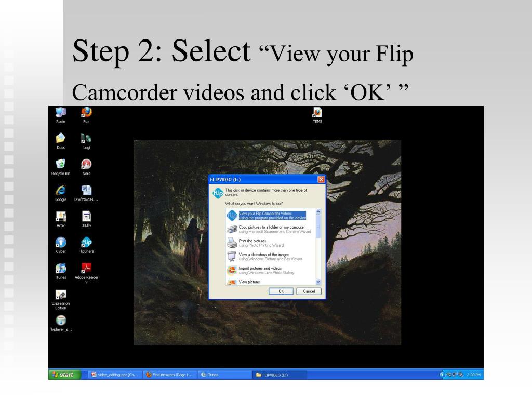The image size is (532, 399).
Task: Open the Expression Edition desktop shortcut
Action: click(61, 300)
